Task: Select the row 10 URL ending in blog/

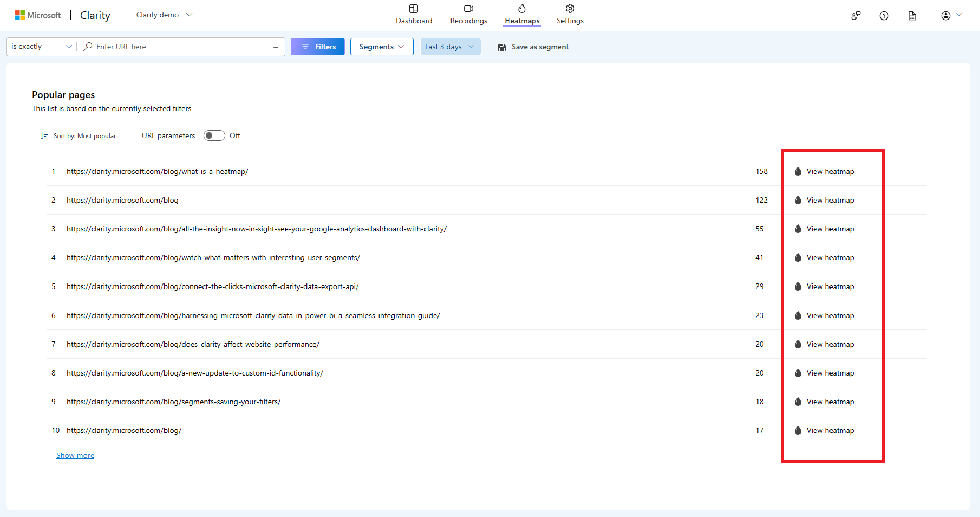Action: point(124,430)
